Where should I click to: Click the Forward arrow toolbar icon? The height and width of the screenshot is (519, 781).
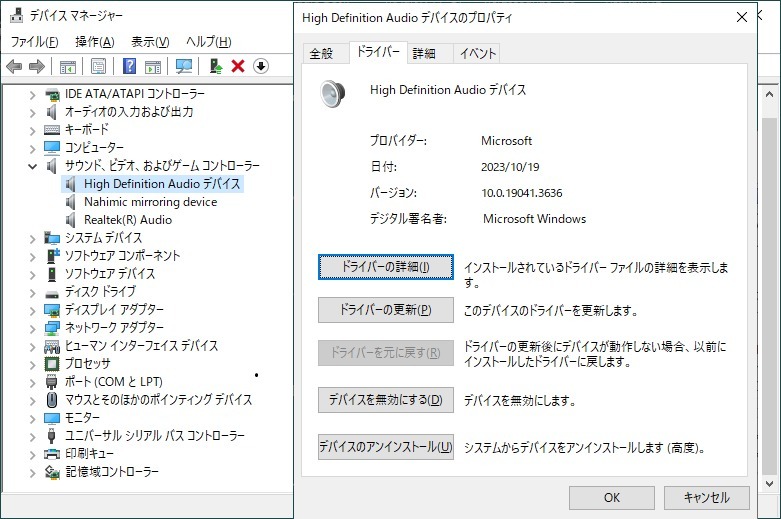(x=37, y=66)
